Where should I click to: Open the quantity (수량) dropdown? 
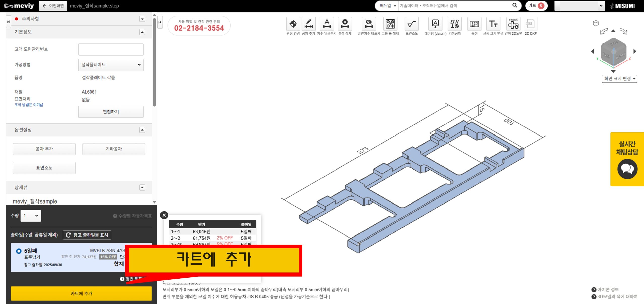coord(31,216)
